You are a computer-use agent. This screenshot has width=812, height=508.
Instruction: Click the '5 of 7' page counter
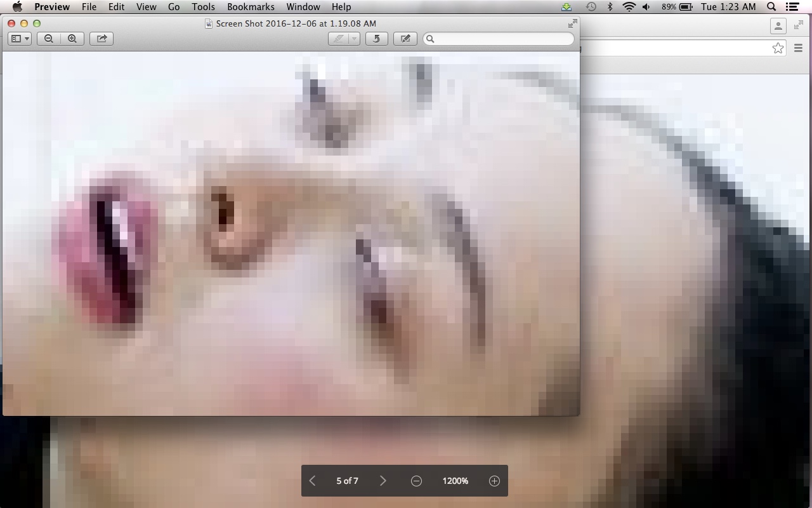[347, 481]
